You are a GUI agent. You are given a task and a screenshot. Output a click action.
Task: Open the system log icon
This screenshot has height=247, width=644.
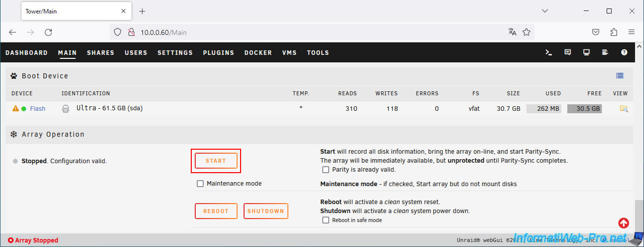point(605,52)
